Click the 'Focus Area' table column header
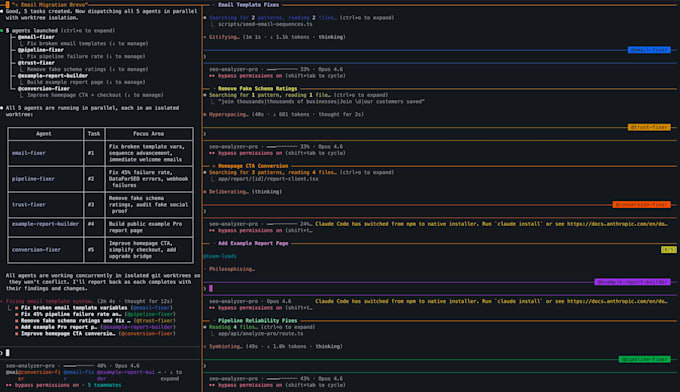The image size is (680, 392). [148, 134]
